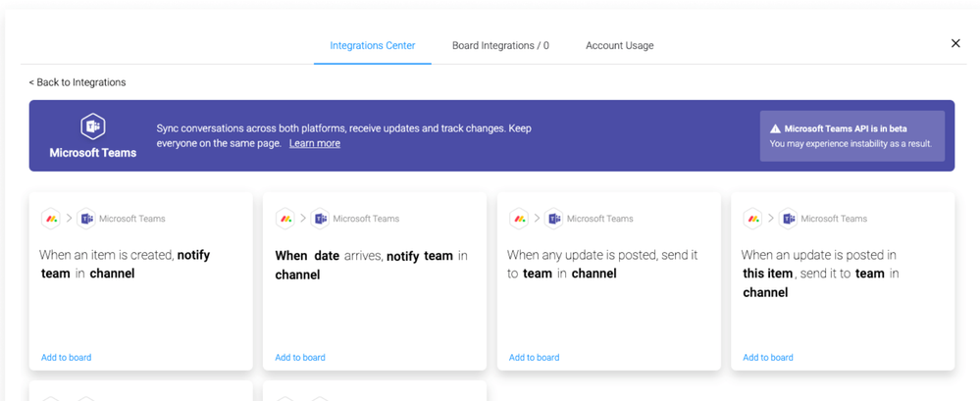Go back via Back to Integrations link

pyautogui.click(x=77, y=82)
